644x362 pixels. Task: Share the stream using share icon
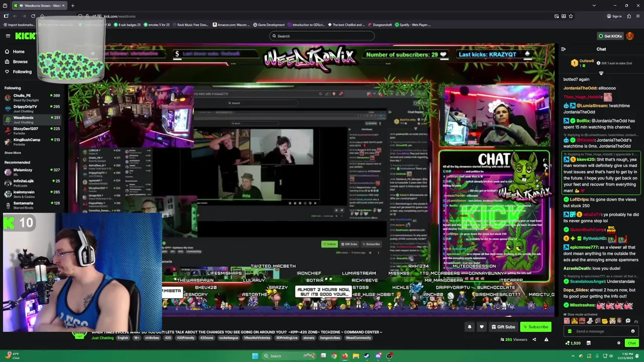[534, 339]
